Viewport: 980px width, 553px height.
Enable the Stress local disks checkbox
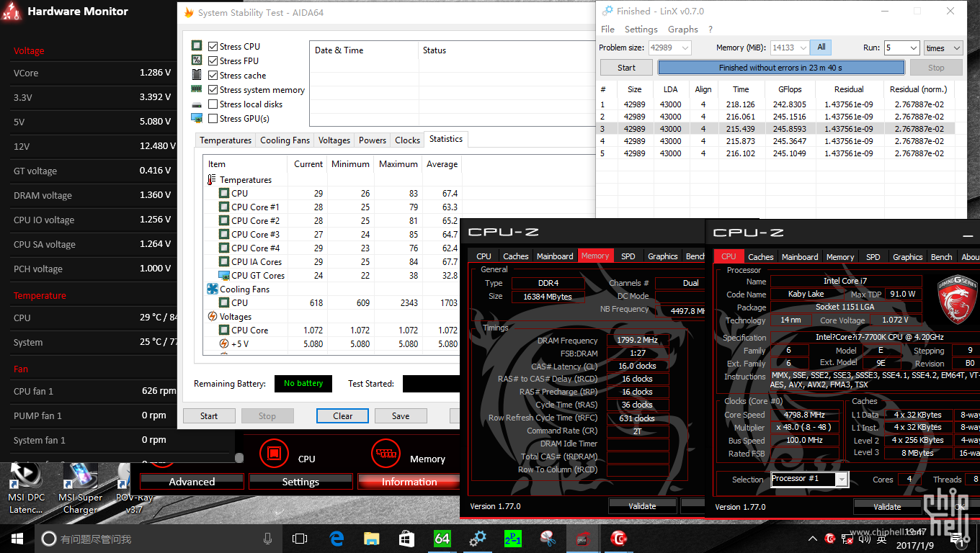(213, 104)
